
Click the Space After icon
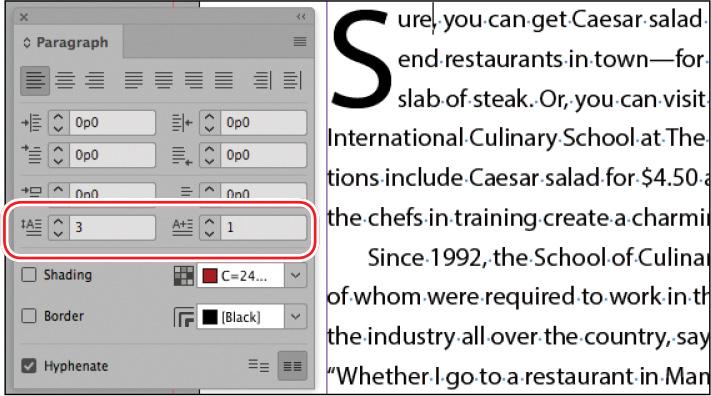pyautogui.click(x=185, y=192)
